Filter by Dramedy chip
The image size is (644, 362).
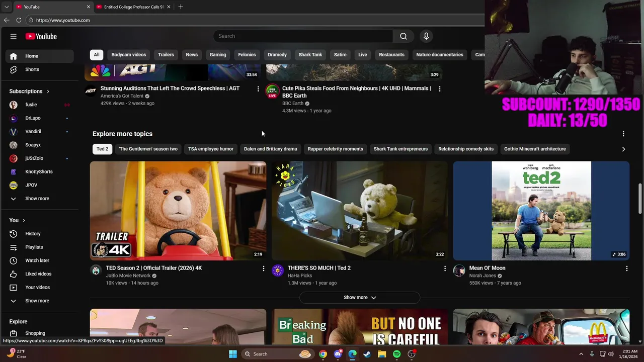point(277,55)
